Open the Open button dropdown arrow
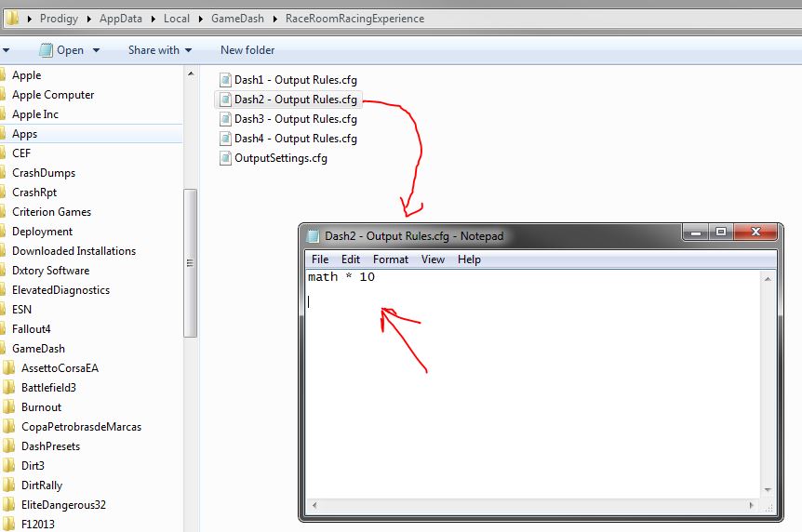Screen dimensions: 802x532 96,50
